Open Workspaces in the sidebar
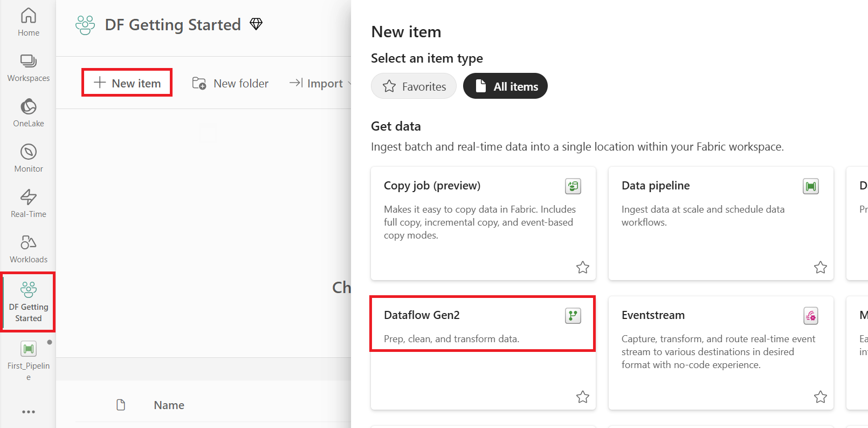Viewport: 868px width, 428px height. point(28,68)
